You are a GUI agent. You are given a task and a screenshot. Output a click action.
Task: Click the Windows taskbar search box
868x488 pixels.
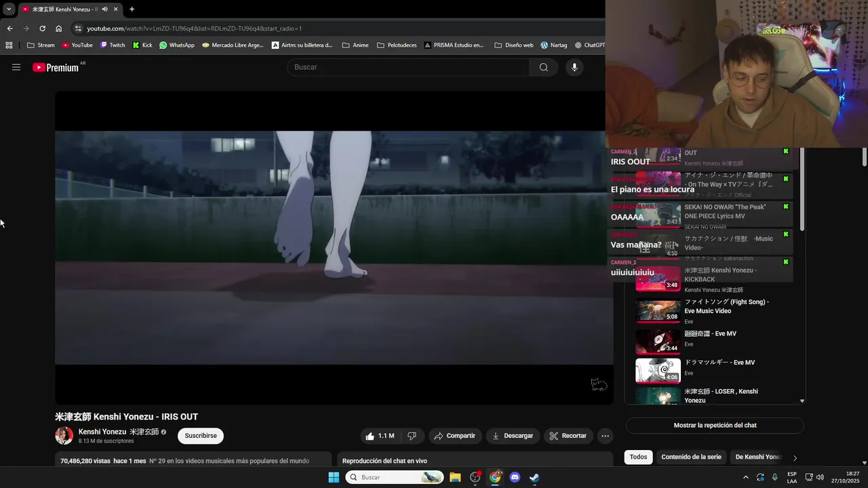tap(395, 477)
